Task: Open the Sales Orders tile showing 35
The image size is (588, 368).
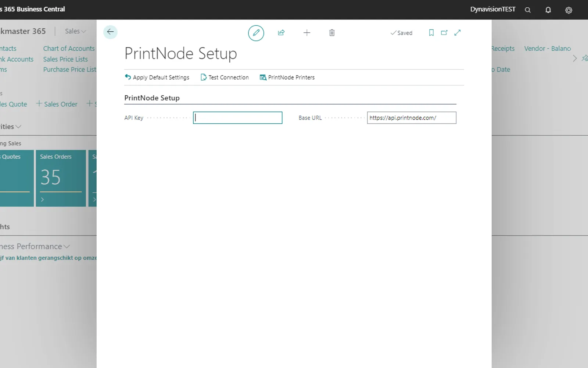Action: [x=61, y=178]
